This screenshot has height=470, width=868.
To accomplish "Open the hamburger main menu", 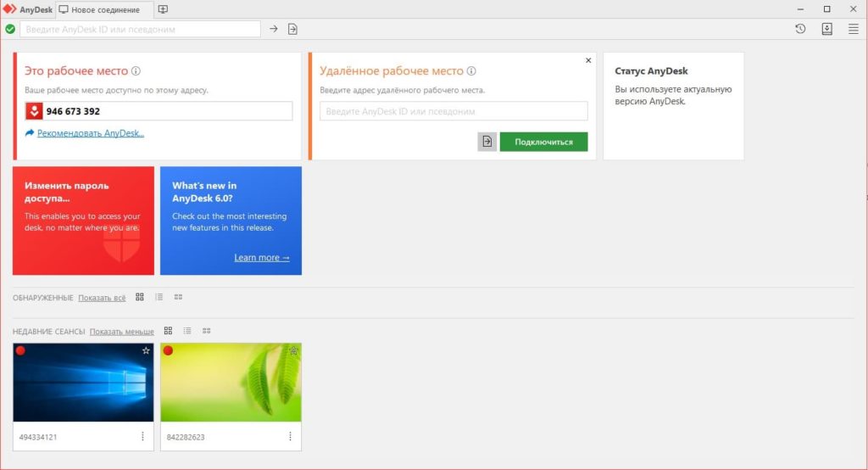I will (x=853, y=29).
